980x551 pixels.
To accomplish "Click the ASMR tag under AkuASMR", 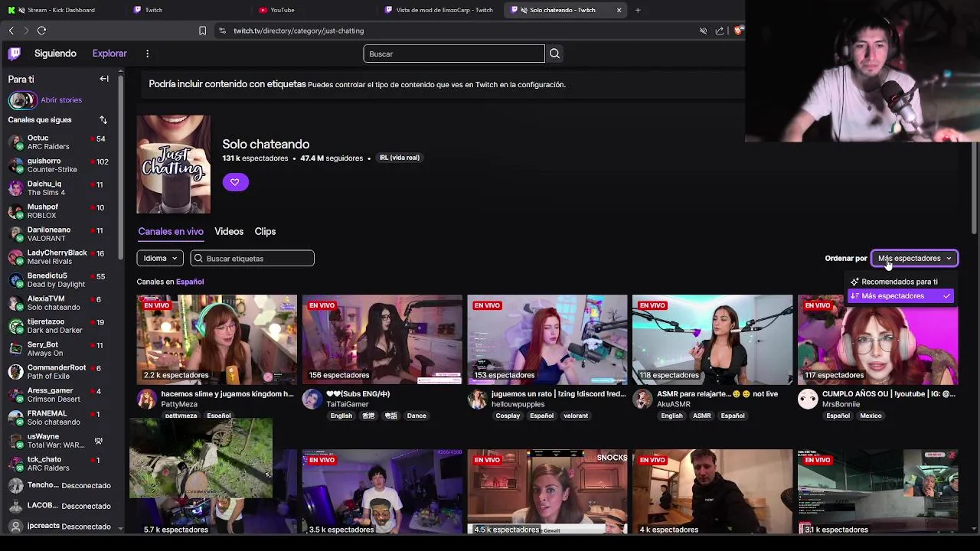I will [x=702, y=416].
